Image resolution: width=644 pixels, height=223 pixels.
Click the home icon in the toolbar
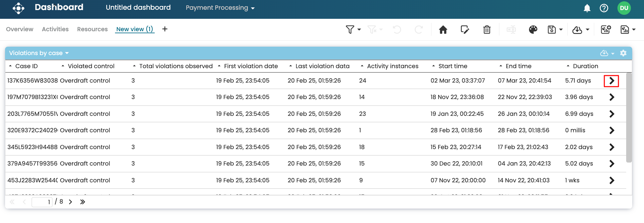point(443,30)
